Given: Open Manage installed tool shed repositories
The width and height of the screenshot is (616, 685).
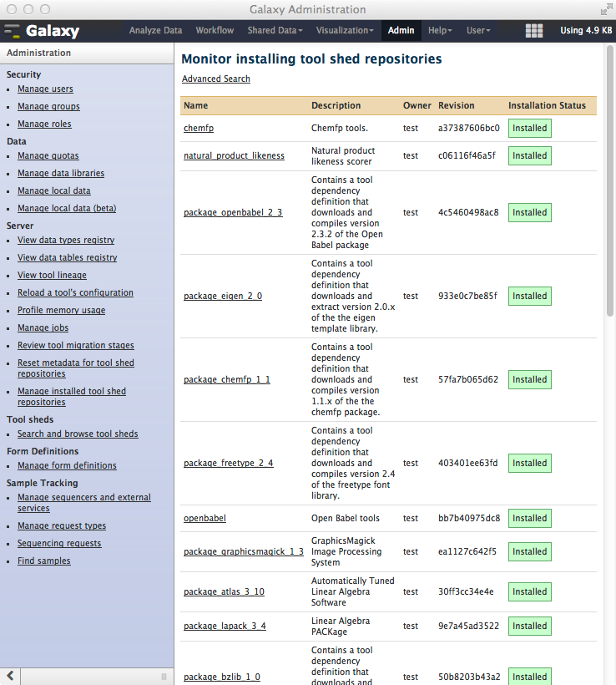Looking at the screenshot, I should pyautogui.click(x=72, y=396).
